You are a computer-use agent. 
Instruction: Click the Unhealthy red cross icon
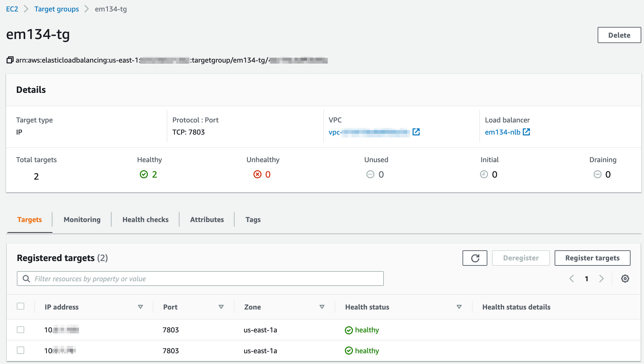(257, 174)
